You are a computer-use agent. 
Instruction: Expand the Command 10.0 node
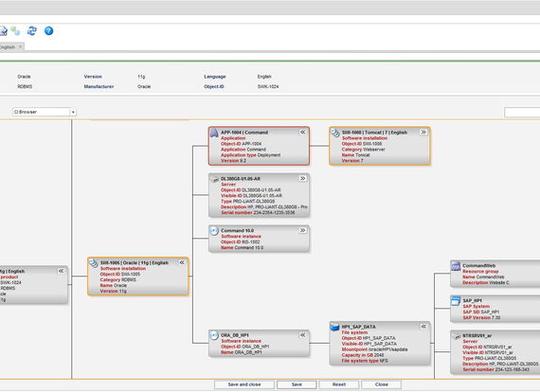pyautogui.click(x=303, y=231)
